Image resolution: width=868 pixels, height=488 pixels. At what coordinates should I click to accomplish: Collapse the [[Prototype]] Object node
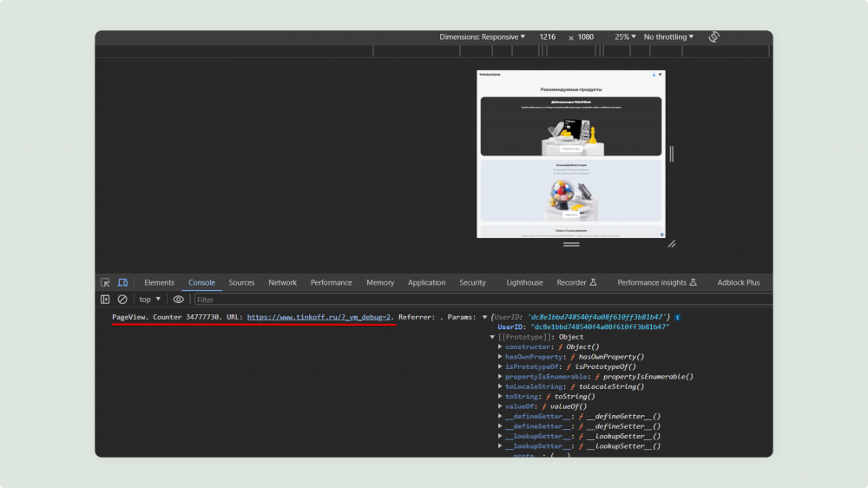point(492,337)
